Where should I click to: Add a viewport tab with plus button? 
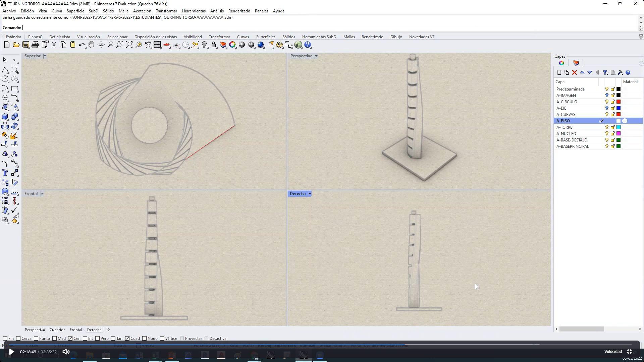coord(108,330)
